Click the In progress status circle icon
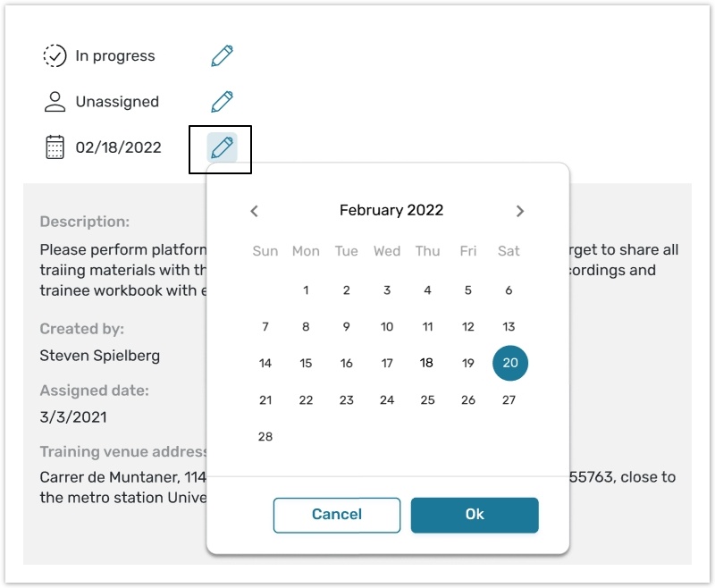Viewport: 715px width, 588px height. pos(55,56)
